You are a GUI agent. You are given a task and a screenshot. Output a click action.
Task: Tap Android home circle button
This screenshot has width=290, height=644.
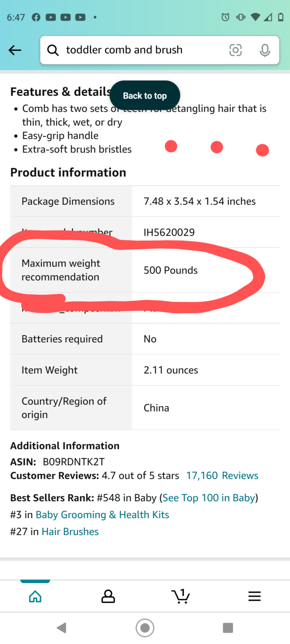(x=145, y=628)
